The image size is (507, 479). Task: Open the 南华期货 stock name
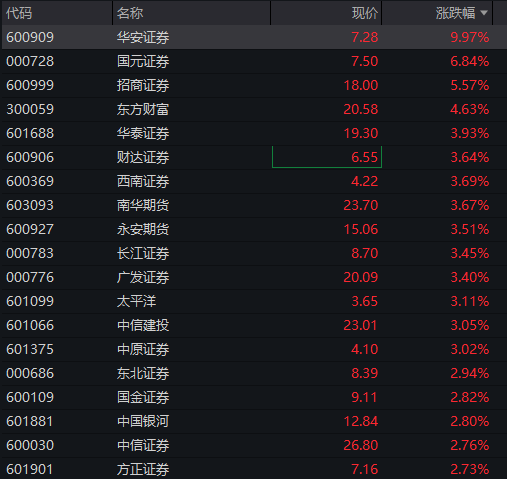(143, 205)
